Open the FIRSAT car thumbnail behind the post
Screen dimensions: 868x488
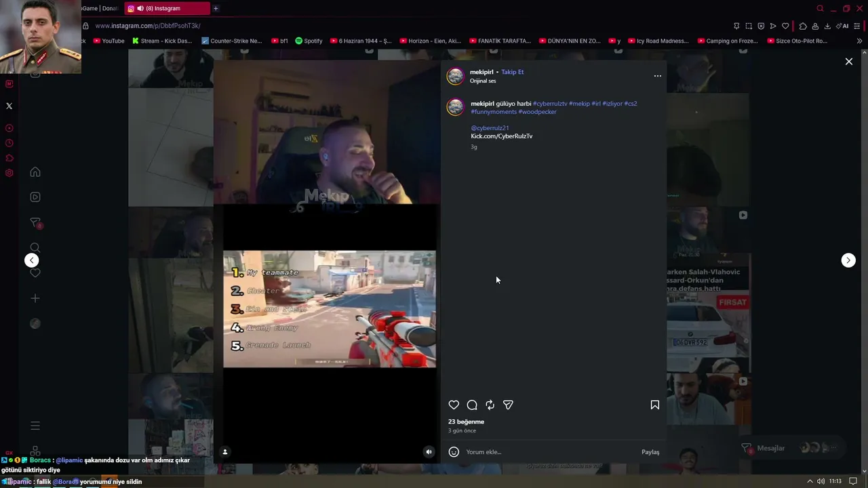click(x=709, y=333)
